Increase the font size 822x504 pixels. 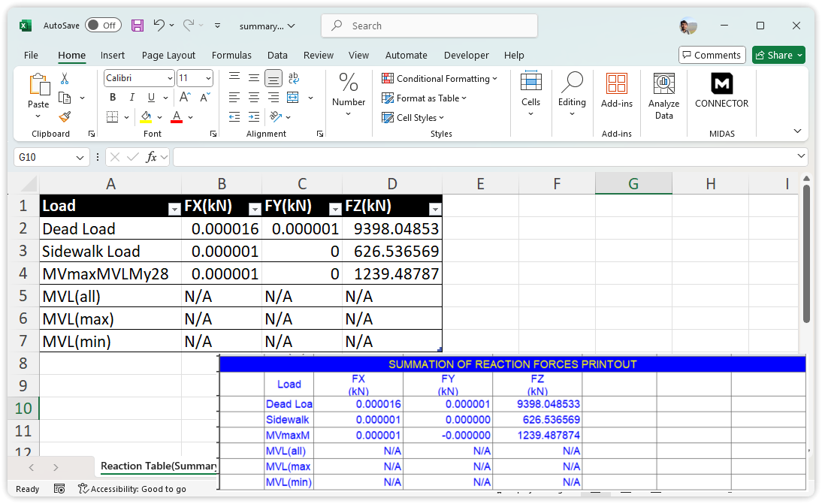185,98
